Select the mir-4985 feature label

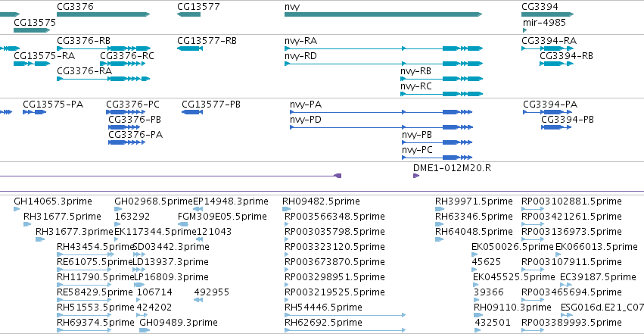click(x=544, y=23)
